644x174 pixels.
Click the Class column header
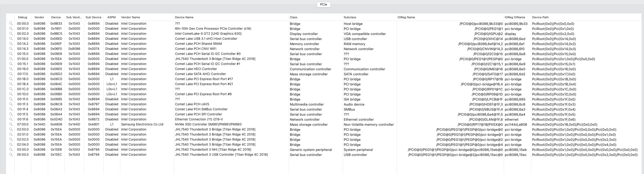tap(293, 17)
